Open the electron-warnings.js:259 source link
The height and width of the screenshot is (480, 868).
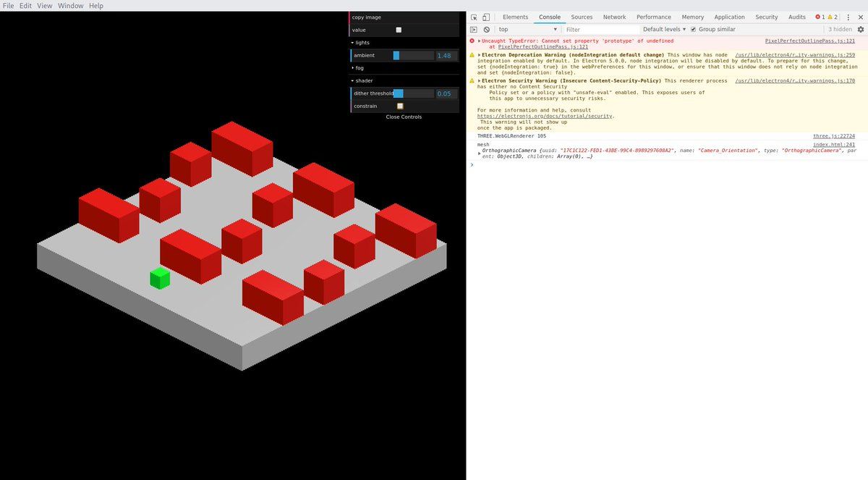coord(795,55)
